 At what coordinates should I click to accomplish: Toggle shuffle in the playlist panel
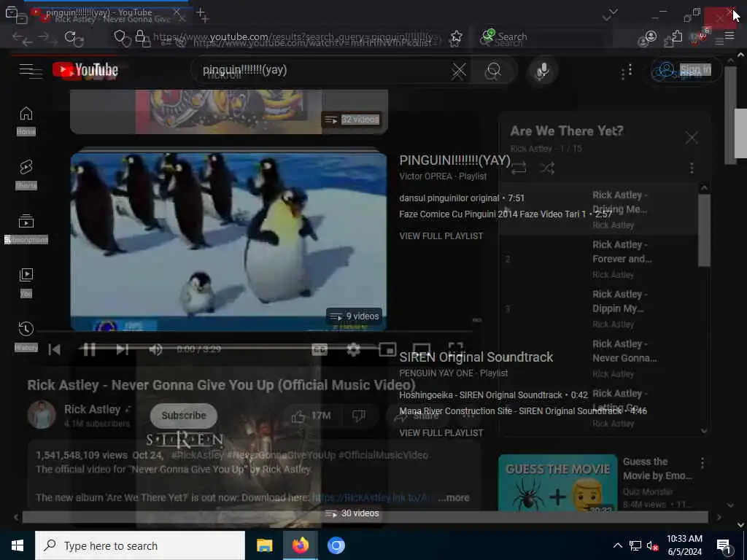(547, 168)
